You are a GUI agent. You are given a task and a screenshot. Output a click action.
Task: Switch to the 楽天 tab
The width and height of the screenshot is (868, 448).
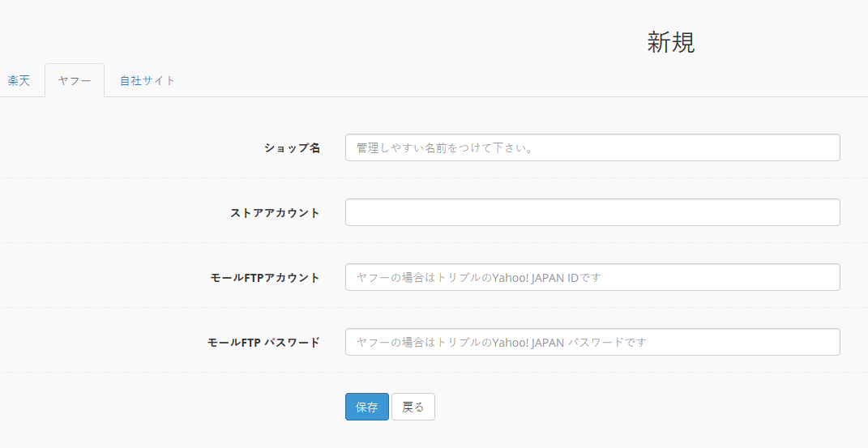19,81
